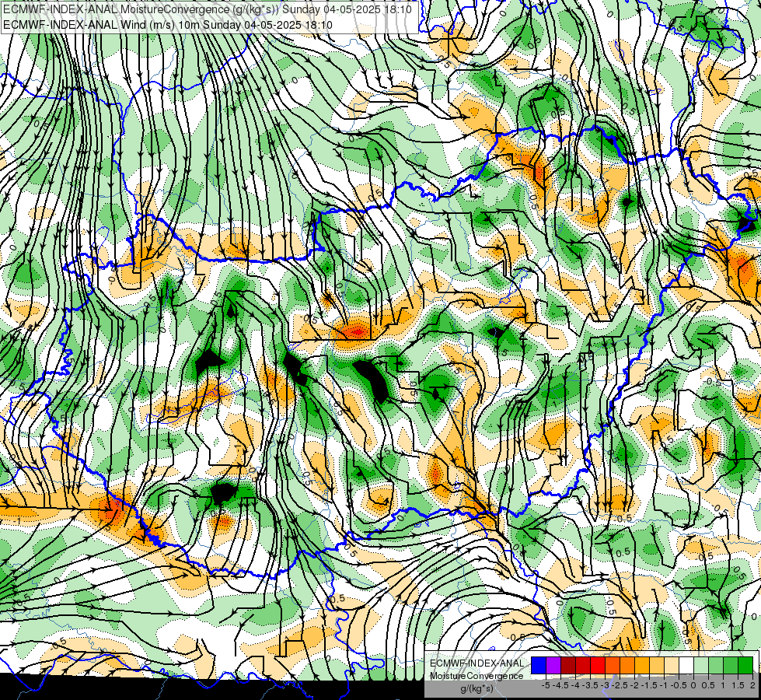The width and height of the screenshot is (761, 700).
Task: Click the purple legend swatch
Action: (553, 665)
